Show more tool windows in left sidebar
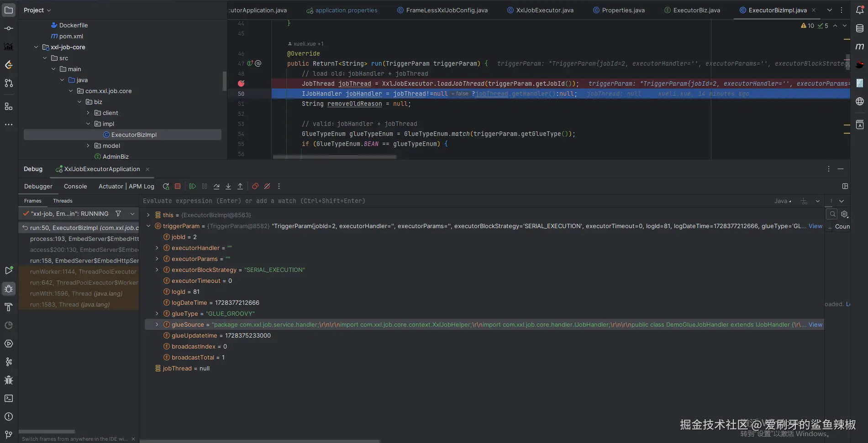The width and height of the screenshot is (868, 443). (9, 125)
